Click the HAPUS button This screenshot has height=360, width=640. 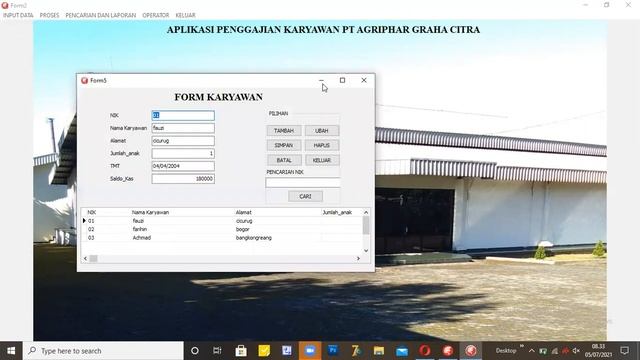(x=322, y=145)
